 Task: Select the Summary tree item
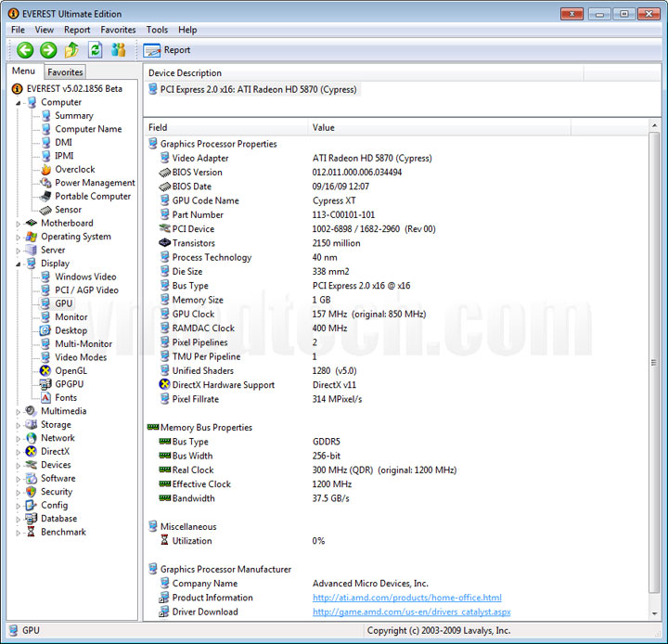tap(73, 115)
